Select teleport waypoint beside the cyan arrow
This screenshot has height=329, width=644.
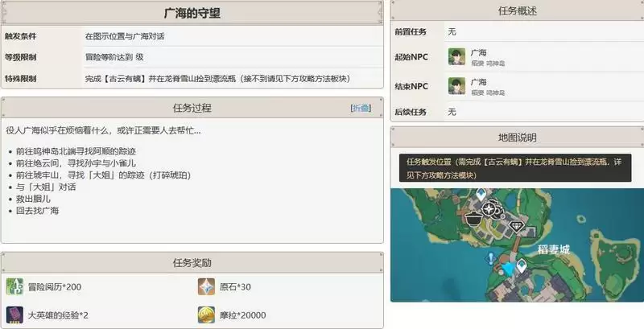click(x=521, y=265)
